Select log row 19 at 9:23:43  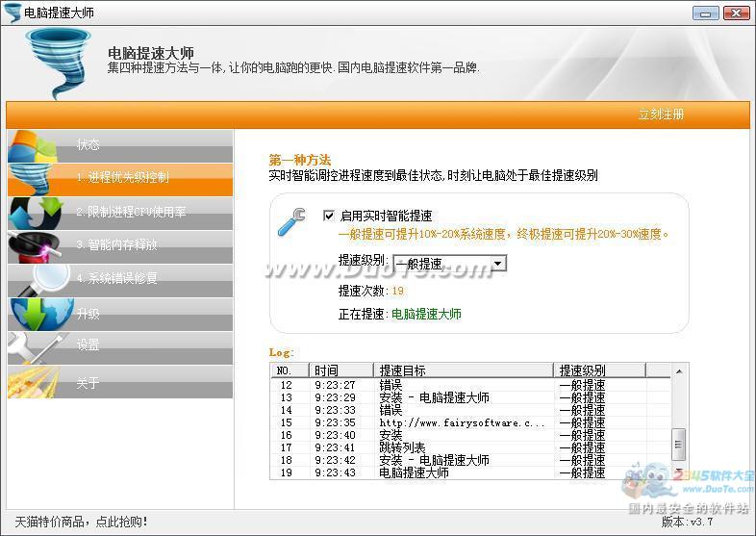[470, 472]
